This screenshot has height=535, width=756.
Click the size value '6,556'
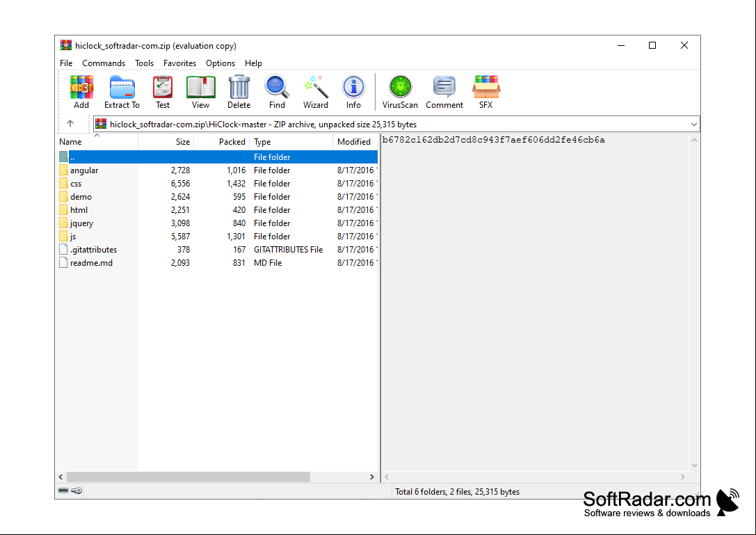180,184
